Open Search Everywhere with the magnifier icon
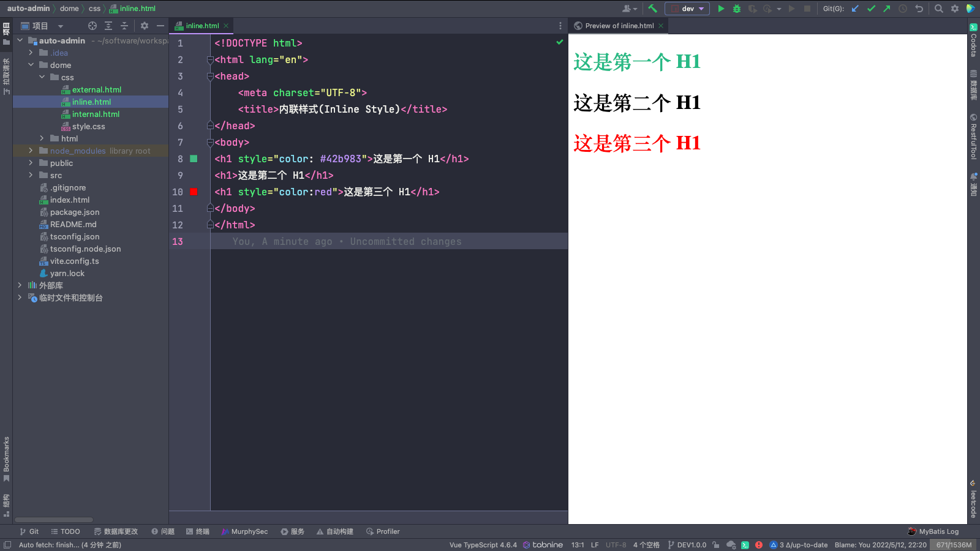The width and height of the screenshot is (980, 551). click(x=938, y=9)
